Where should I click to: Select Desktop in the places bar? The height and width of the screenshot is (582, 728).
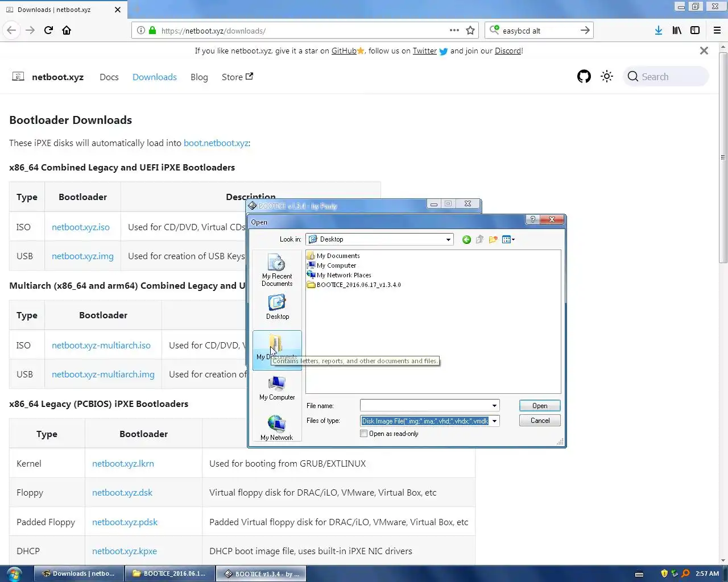point(277,307)
